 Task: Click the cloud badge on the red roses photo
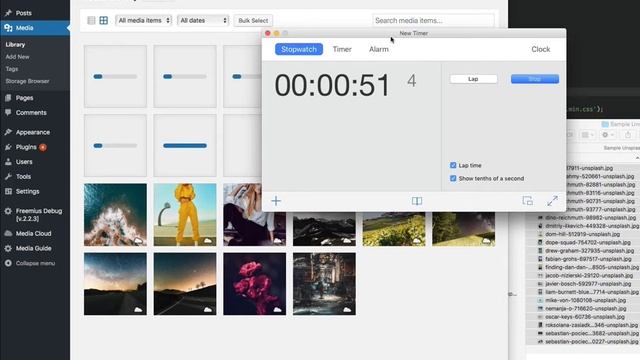278,309
